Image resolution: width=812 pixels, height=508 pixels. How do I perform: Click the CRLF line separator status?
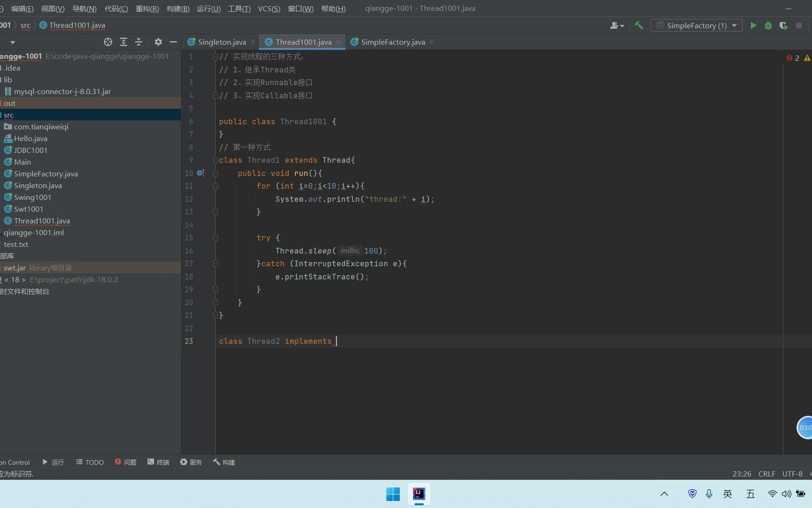tap(767, 474)
